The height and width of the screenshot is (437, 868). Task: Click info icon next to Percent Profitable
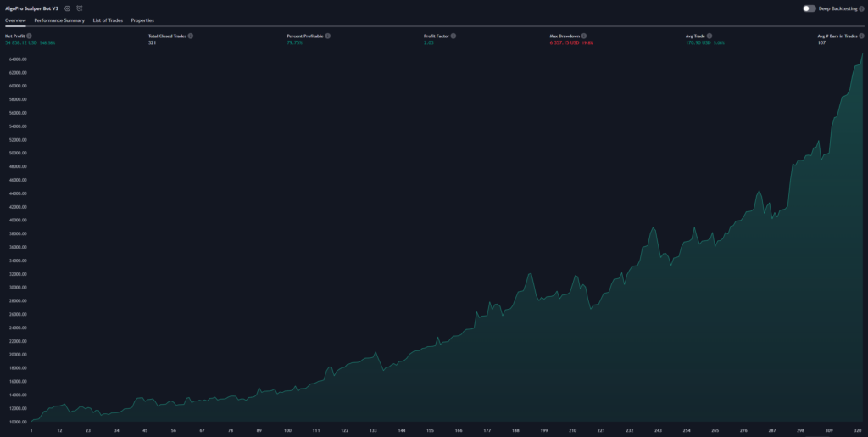tap(328, 36)
